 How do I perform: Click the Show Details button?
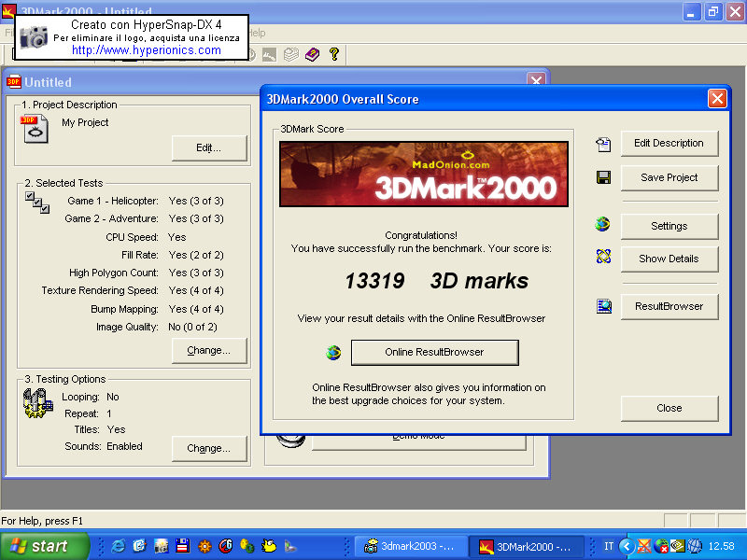[669, 259]
